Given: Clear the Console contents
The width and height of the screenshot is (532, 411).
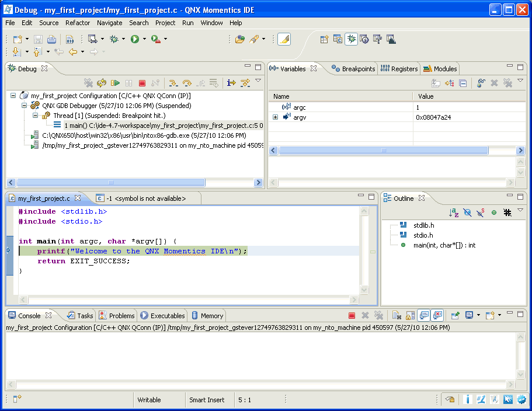Looking at the screenshot, I should pos(397,315).
